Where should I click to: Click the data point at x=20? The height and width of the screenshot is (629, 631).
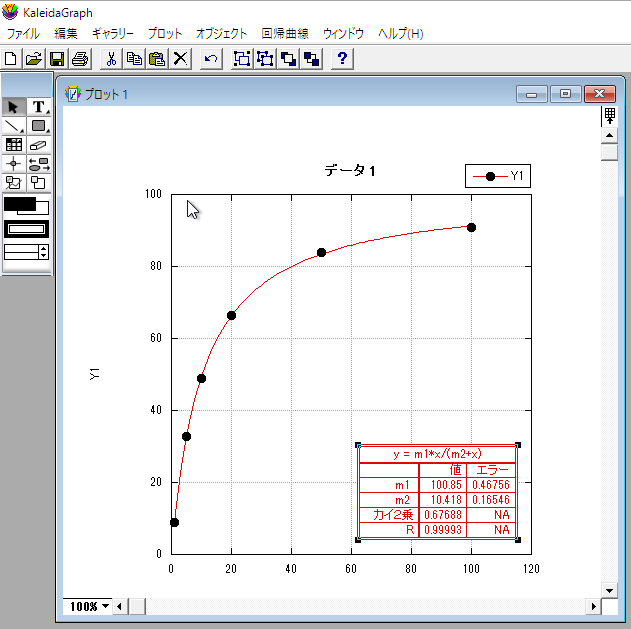click(x=231, y=316)
